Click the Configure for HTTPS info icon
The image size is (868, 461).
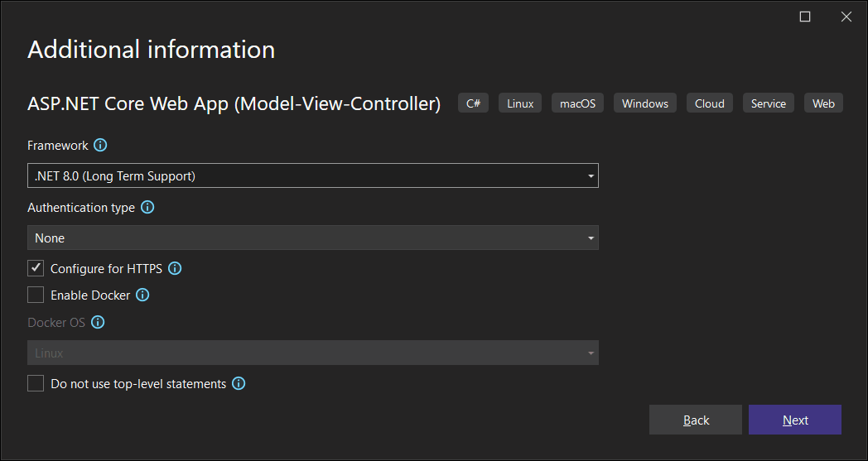[175, 268]
